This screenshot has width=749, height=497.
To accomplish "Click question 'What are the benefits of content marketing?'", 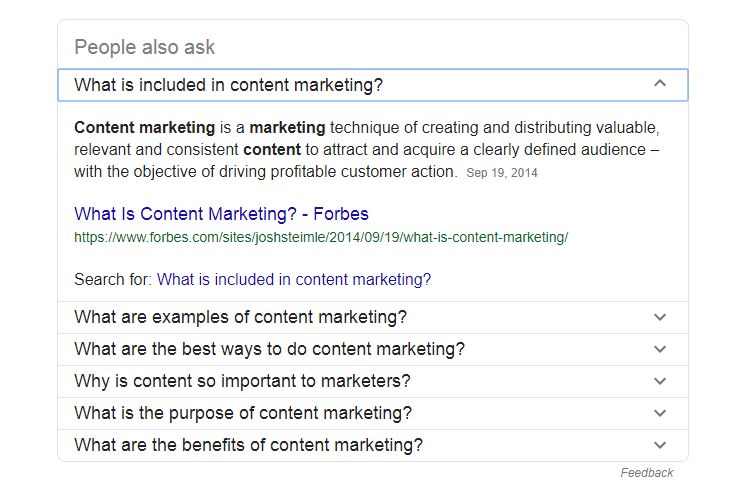I will pyautogui.click(x=248, y=445).
